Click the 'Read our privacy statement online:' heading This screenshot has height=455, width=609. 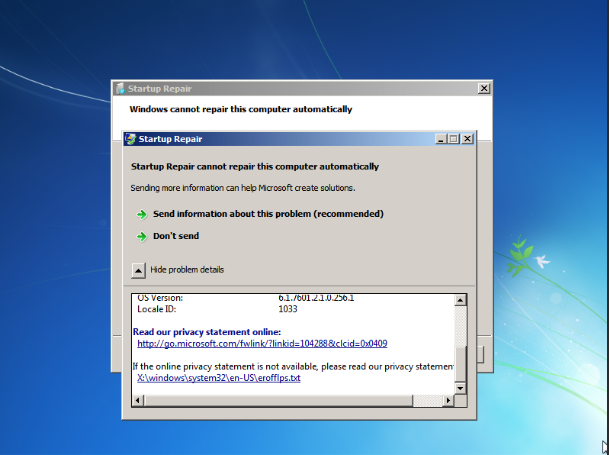pos(207,332)
